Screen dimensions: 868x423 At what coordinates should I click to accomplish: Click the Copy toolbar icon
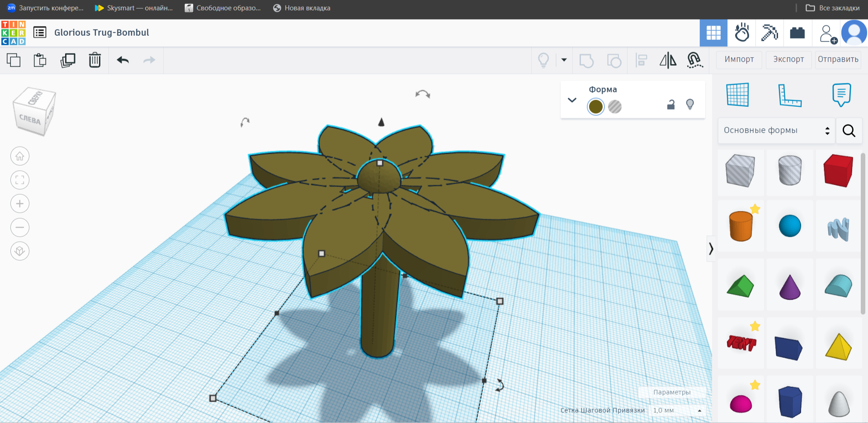14,60
